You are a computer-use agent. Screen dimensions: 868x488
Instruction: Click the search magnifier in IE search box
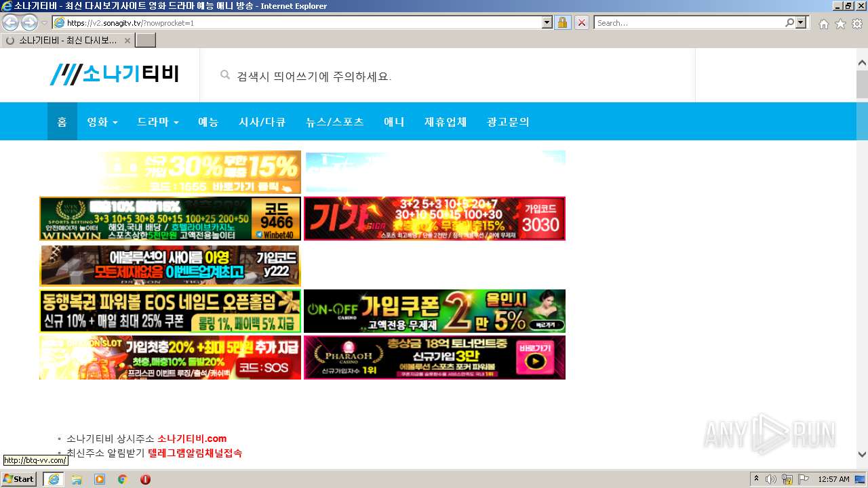pyautogui.click(x=789, y=22)
